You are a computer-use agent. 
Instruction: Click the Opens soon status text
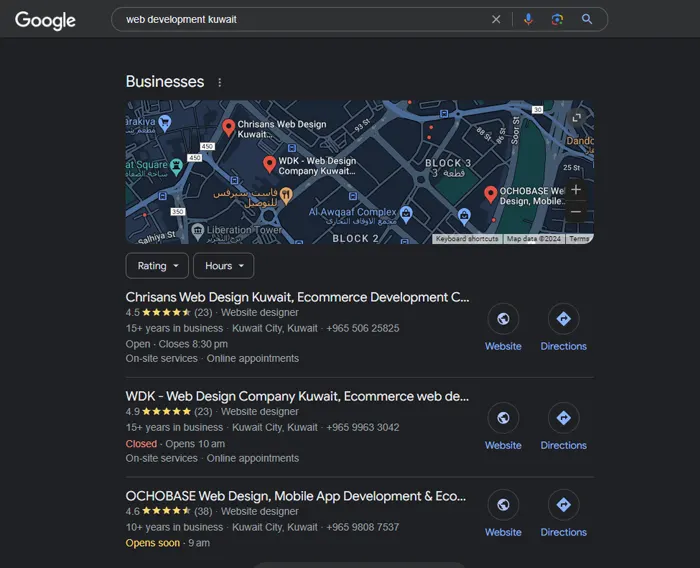pyautogui.click(x=153, y=543)
